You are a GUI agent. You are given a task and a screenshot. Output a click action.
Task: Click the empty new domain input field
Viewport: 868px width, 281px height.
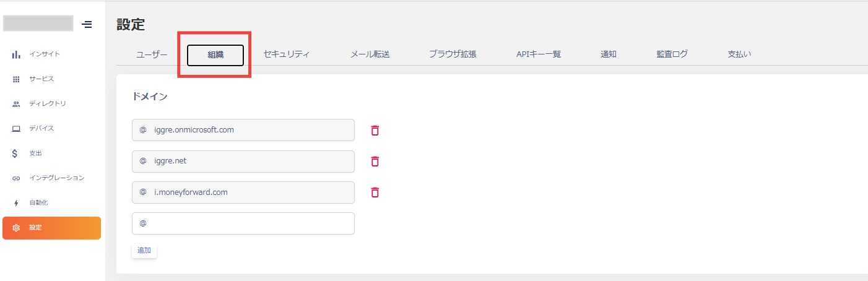point(248,223)
